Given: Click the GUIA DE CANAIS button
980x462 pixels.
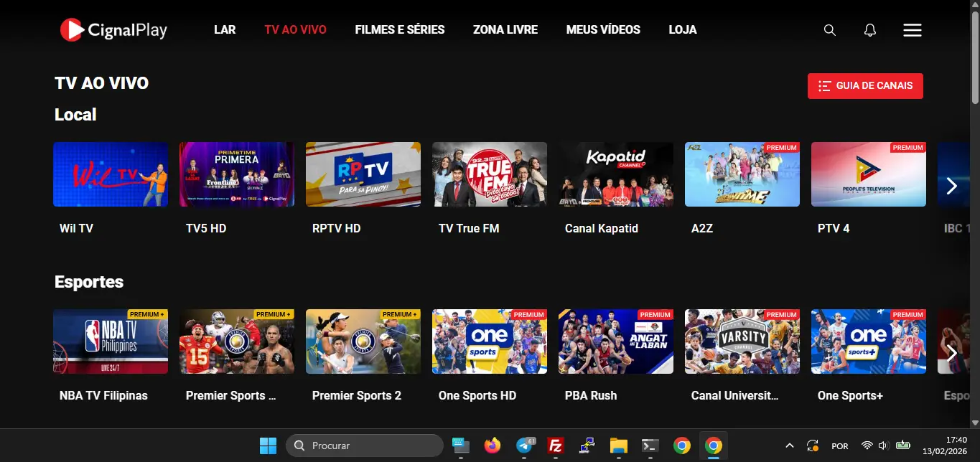Looking at the screenshot, I should [x=865, y=85].
